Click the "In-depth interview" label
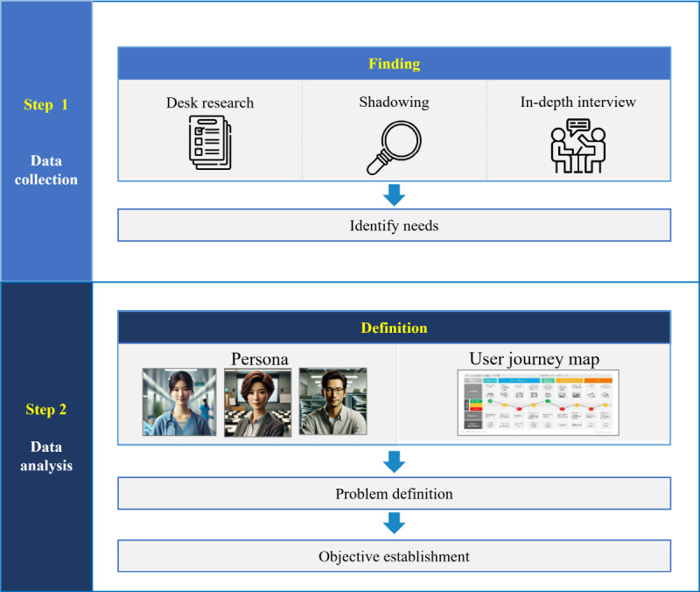The width and height of the screenshot is (700, 592). pyautogui.click(x=578, y=102)
